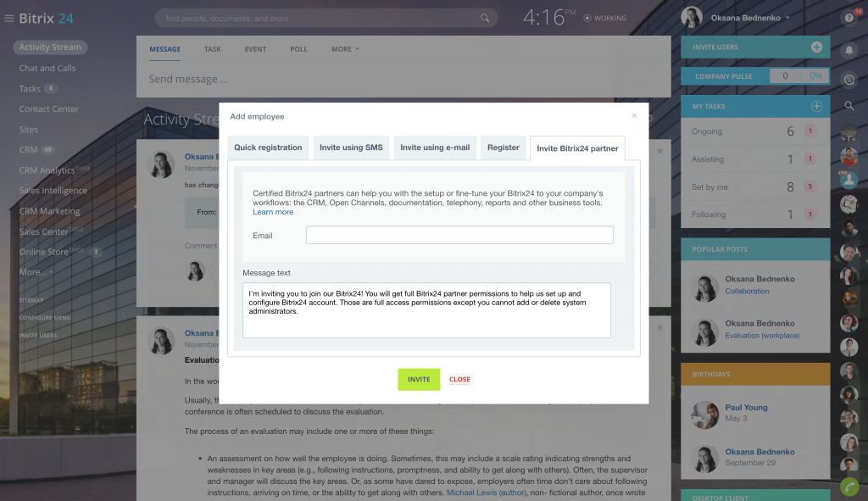Open the help icon with 16 badge
The width and height of the screenshot is (868, 501).
(x=849, y=18)
